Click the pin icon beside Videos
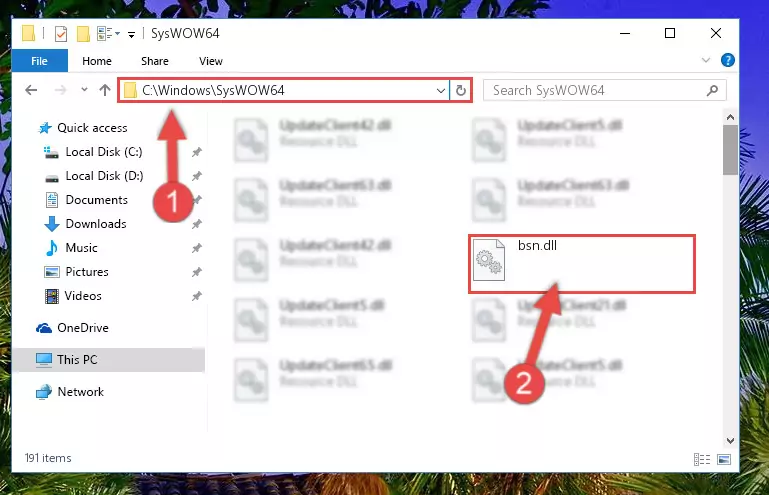The image size is (769, 495). click(x=197, y=296)
